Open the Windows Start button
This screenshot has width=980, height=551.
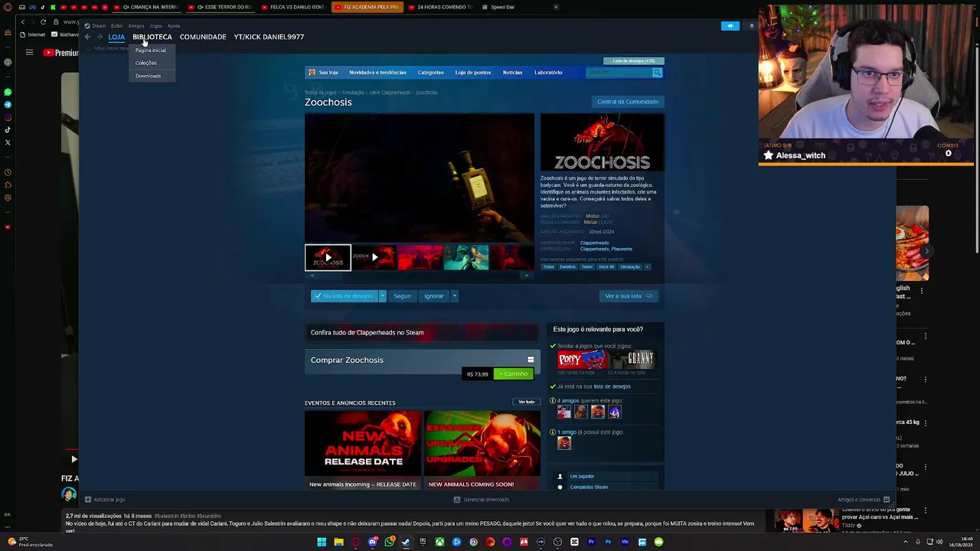[322, 543]
